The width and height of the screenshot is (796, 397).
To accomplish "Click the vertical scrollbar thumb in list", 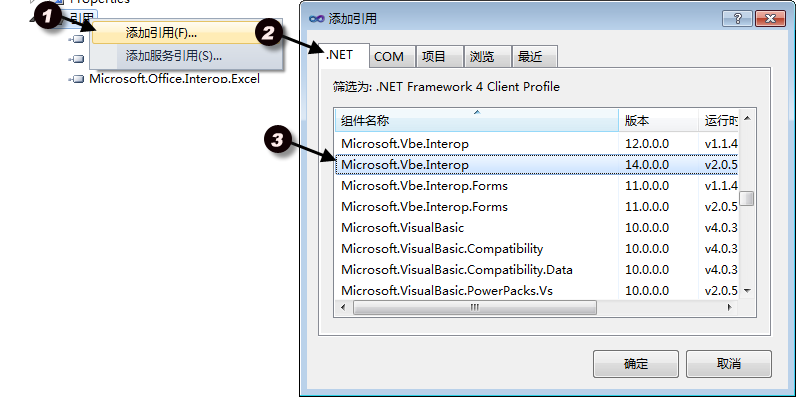I will pyautogui.click(x=747, y=198).
